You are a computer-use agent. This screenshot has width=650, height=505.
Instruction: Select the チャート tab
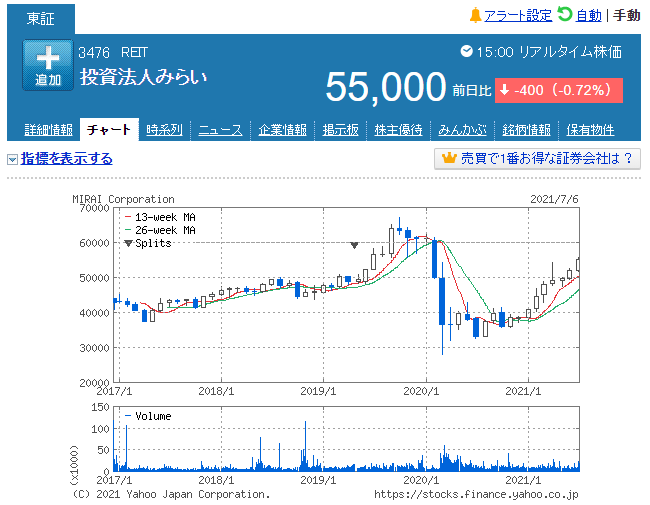click(x=109, y=129)
